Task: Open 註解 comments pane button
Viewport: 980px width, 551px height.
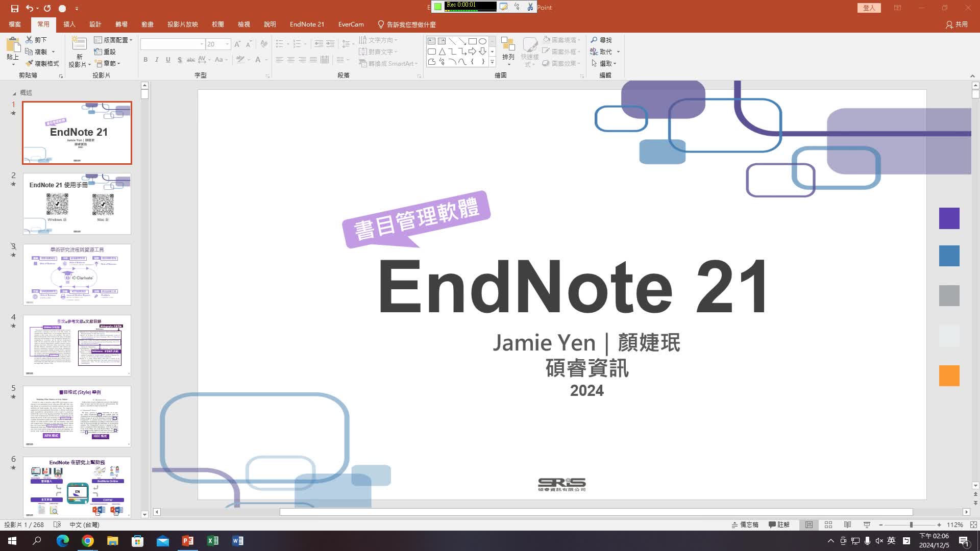Action: click(x=779, y=524)
